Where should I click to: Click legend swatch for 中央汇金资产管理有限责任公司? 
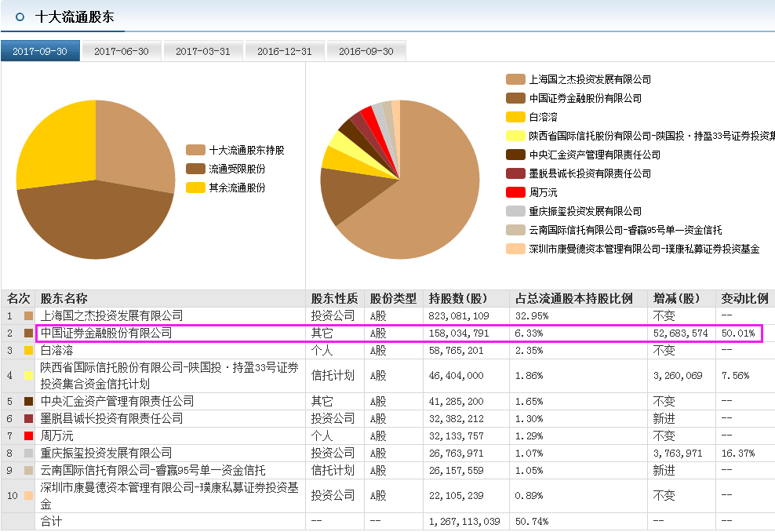coord(515,155)
